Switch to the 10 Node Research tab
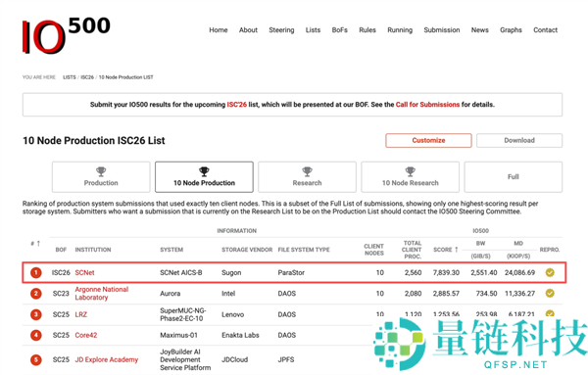The image size is (588, 375). click(x=411, y=177)
